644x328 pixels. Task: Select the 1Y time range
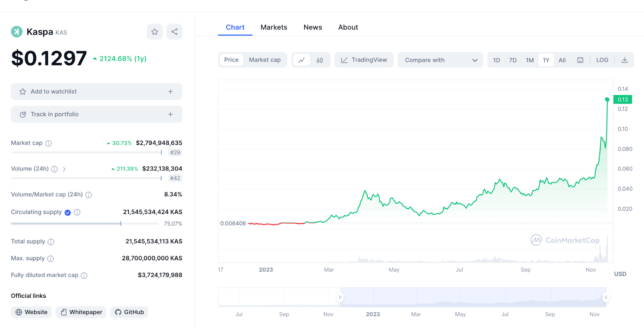point(546,60)
